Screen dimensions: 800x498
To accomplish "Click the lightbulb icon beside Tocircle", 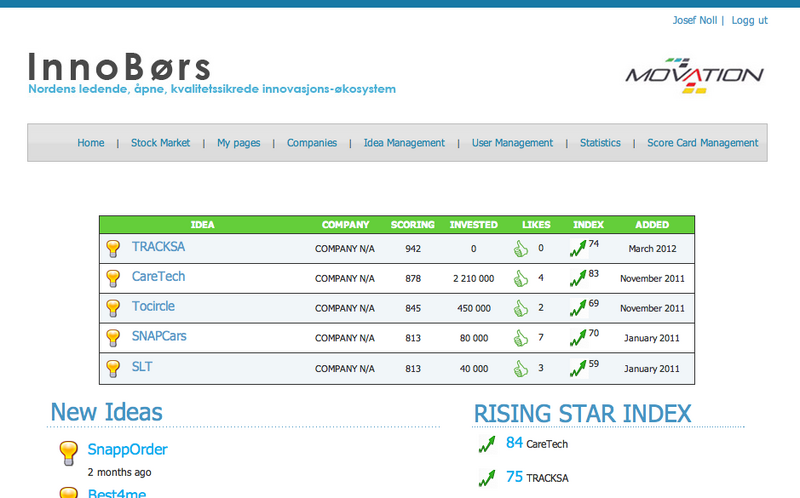I will (x=113, y=308).
